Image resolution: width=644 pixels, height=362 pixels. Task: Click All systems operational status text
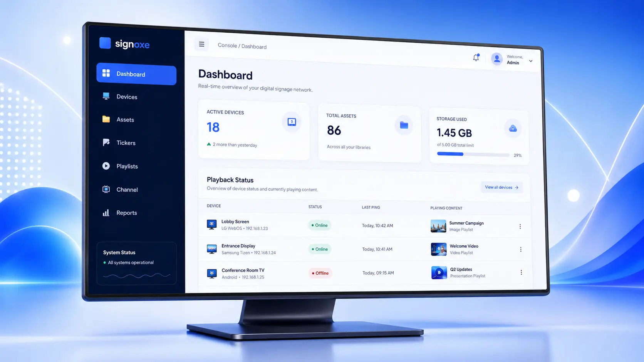click(x=131, y=262)
